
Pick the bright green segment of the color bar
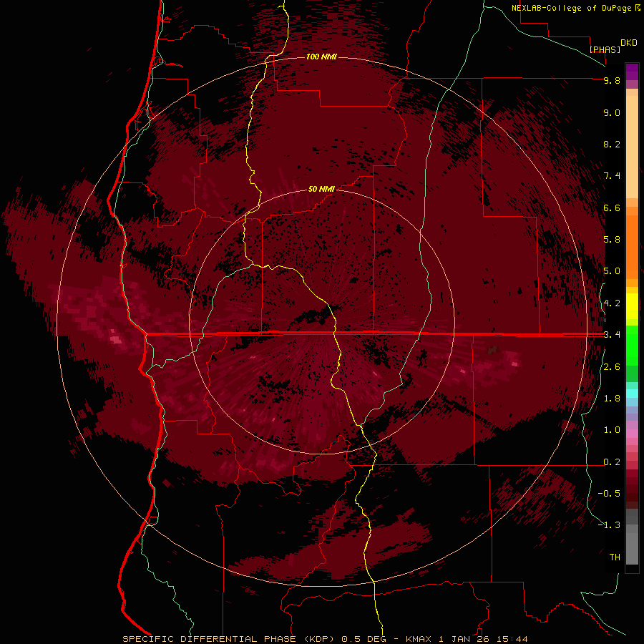pos(632,345)
